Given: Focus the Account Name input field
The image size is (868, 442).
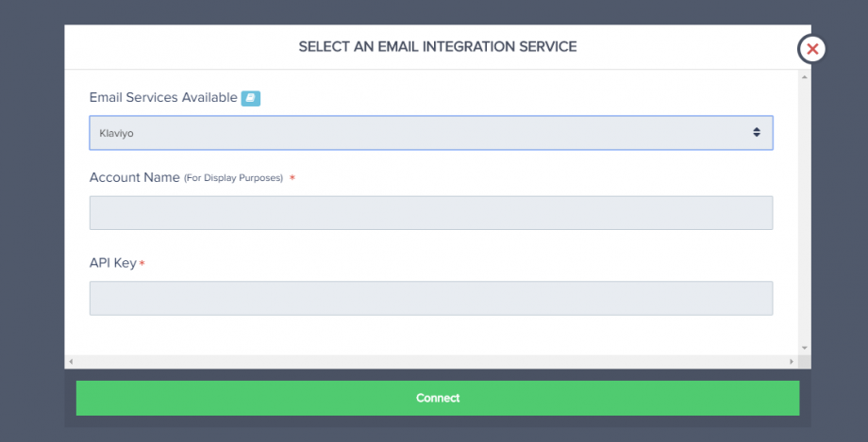Looking at the screenshot, I should (x=430, y=213).
